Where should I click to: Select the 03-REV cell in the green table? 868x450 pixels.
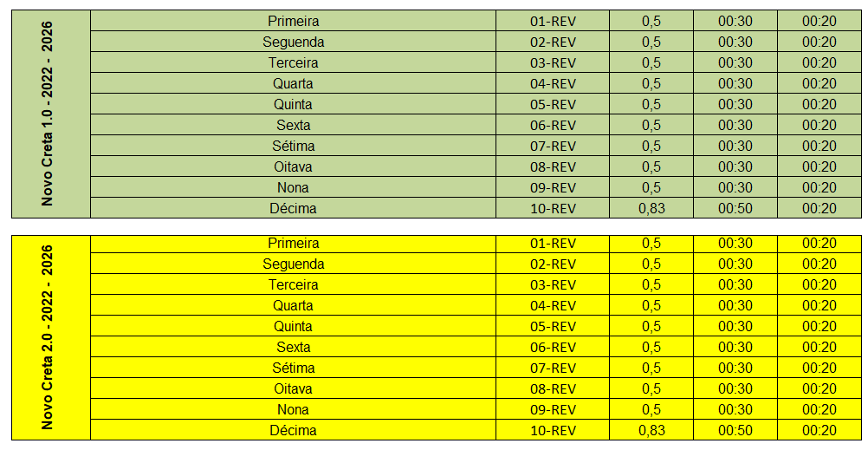pyautogui.click(x=553, y=62)
